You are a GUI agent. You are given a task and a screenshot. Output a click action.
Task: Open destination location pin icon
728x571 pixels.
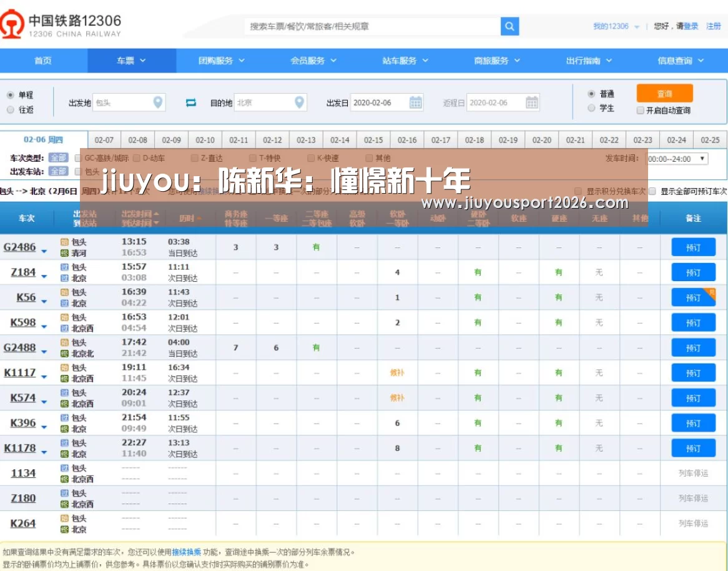point(300,102)
